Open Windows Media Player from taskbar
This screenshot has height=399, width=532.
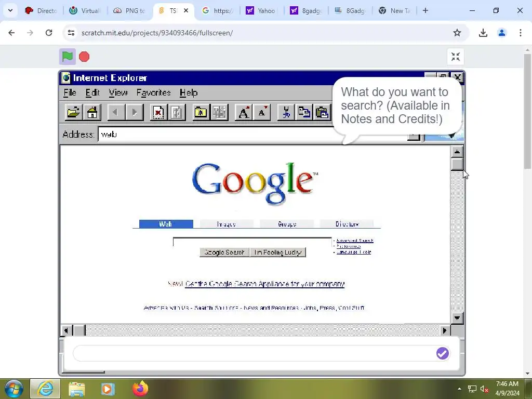108,389
